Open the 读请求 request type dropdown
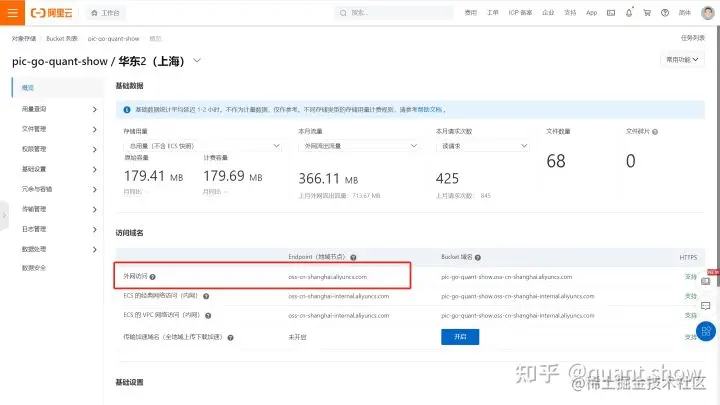Image resolution: width=720 pixels, height=405 pixels. pos(483,146)
